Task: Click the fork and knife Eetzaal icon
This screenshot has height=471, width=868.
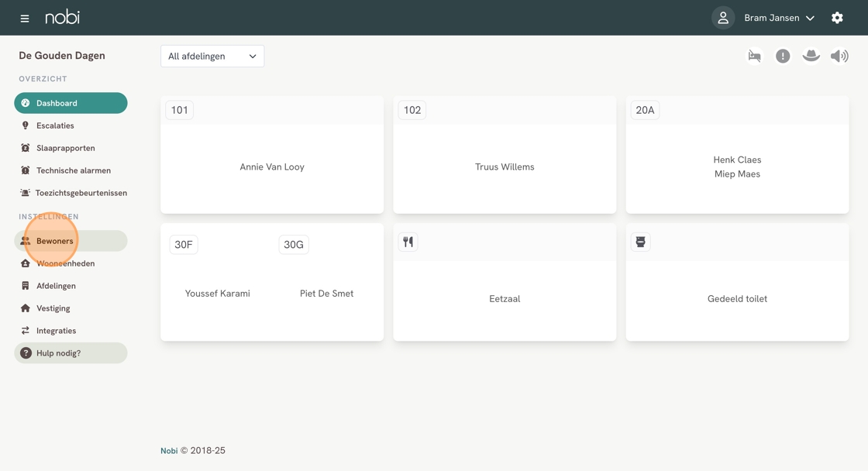Action: tap(408, 242)
